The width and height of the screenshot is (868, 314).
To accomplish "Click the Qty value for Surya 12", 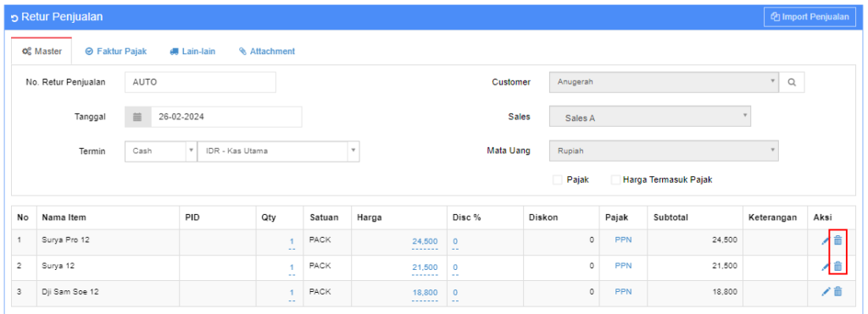I will click(292, 267).
